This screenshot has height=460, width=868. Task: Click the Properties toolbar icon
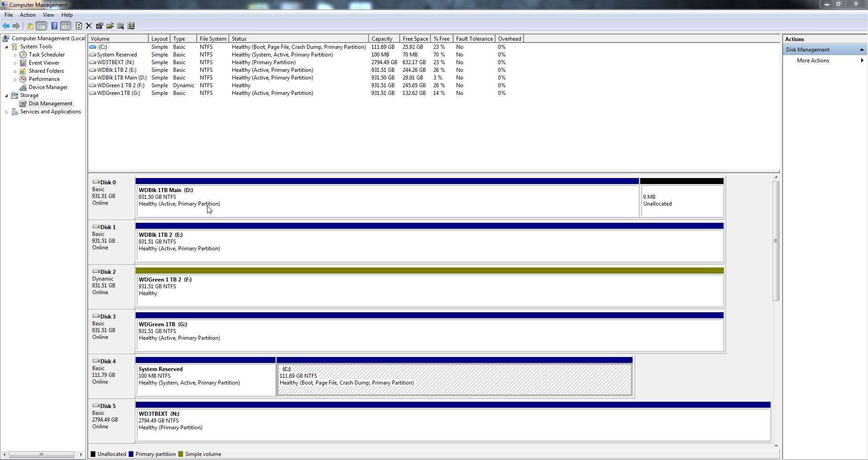coord(99,26)
